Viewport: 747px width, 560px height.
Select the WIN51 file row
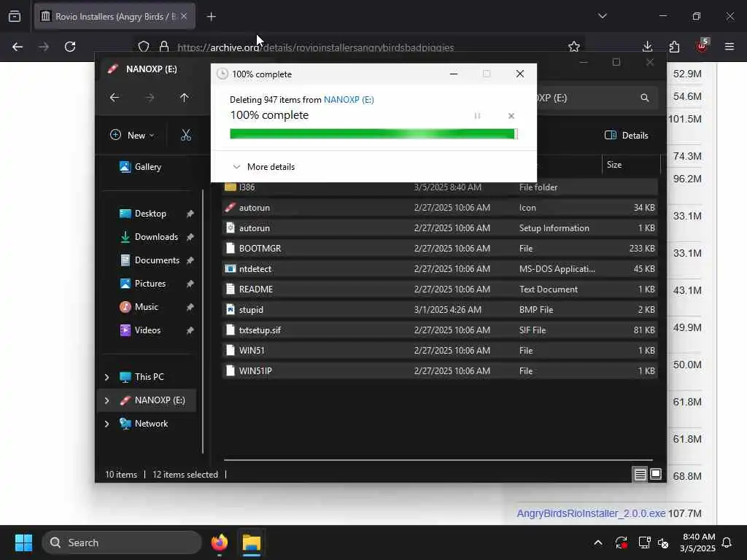[x=440, y=351]
